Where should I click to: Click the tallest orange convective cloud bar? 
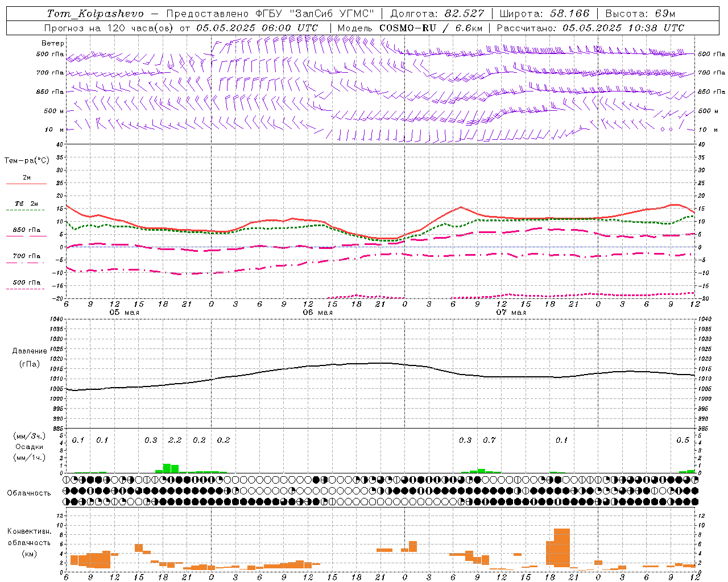(562, 548)
